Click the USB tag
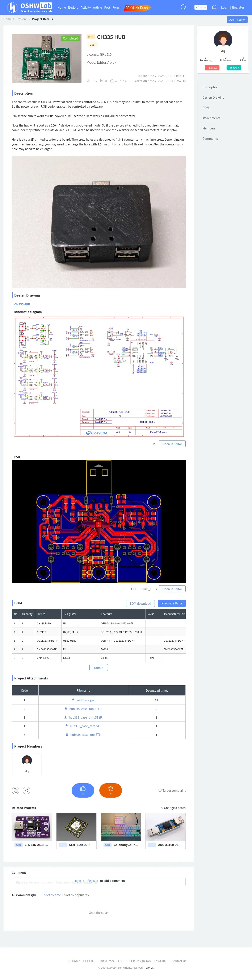 pyautogui.click(x=92, y=45)
